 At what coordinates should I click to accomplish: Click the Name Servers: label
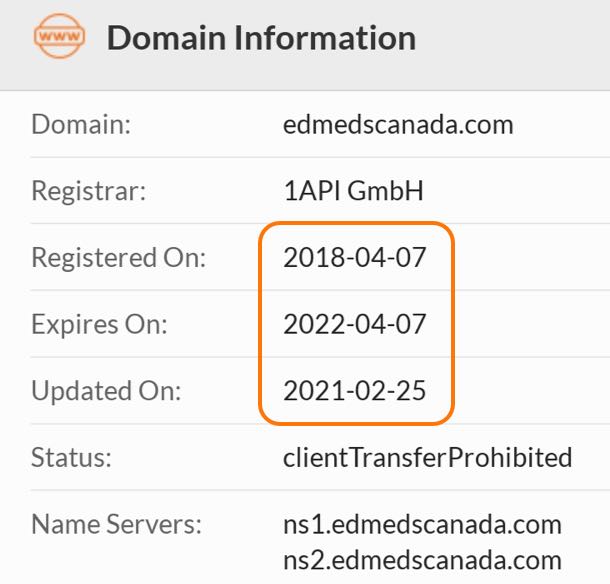116,524
